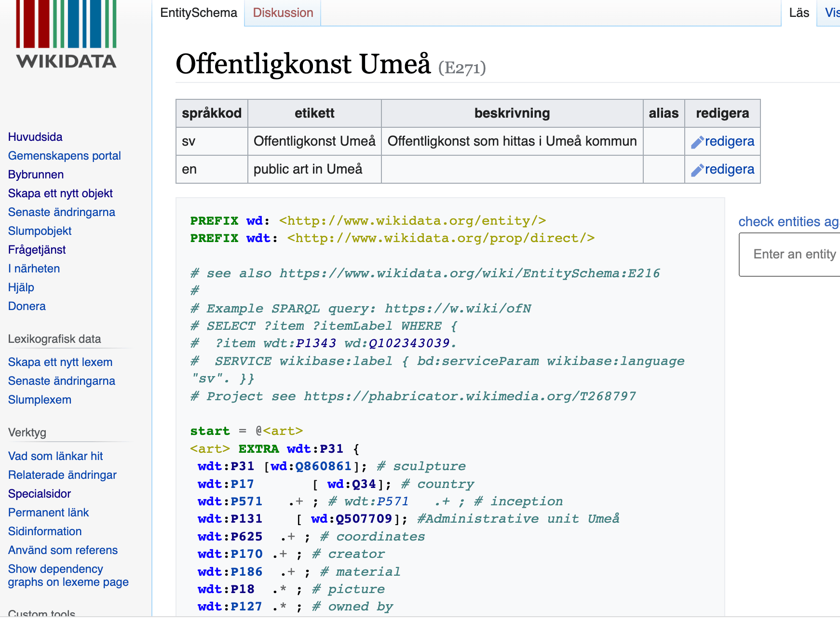This screenshot has height=622, width=840.
Task: Open the Permanent länk tool
Action: click(x=48, y=513)
